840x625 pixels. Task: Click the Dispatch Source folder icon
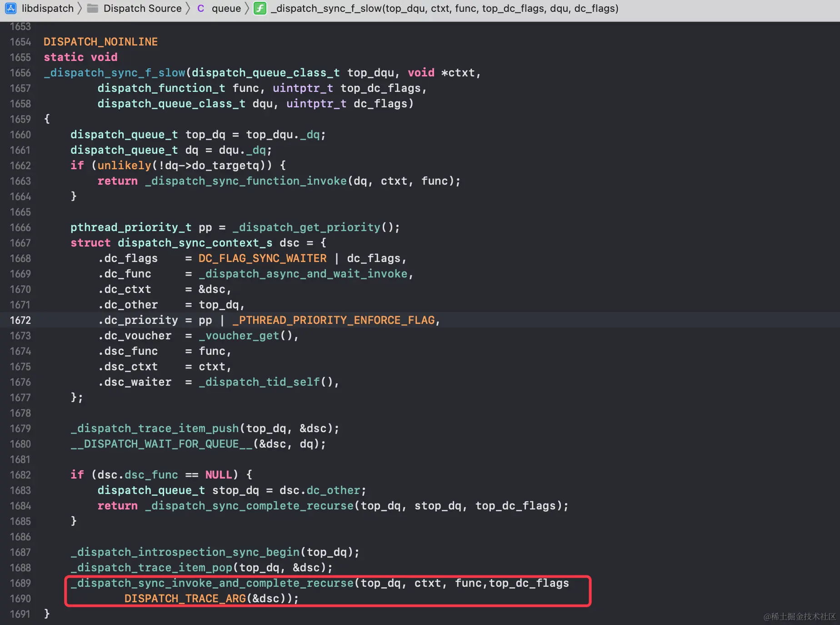[x=93, y=8]
